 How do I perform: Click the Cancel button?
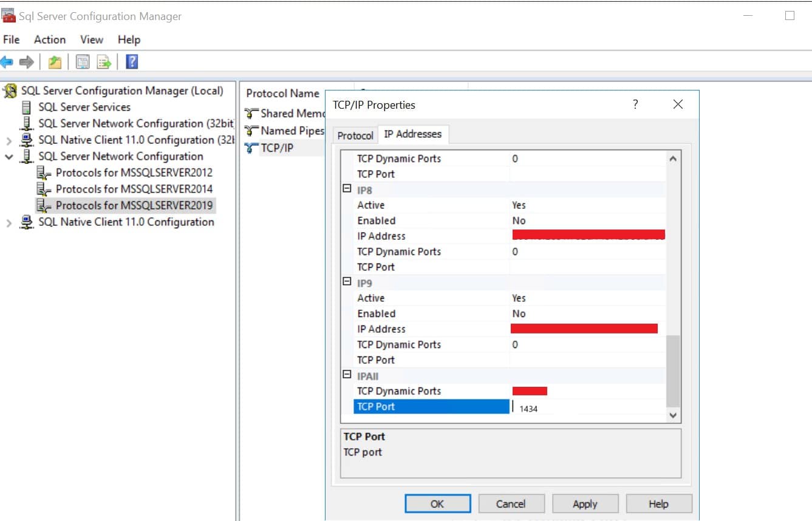coord(511,504)
